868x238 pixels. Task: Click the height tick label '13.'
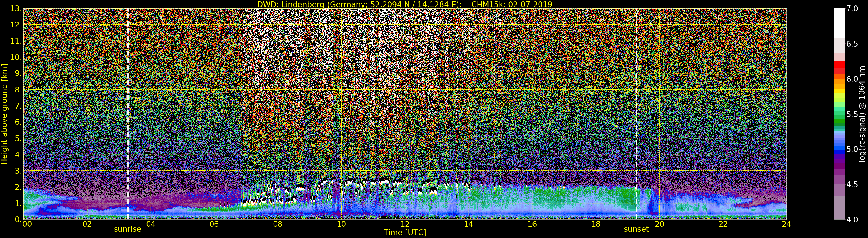point(16,9)
